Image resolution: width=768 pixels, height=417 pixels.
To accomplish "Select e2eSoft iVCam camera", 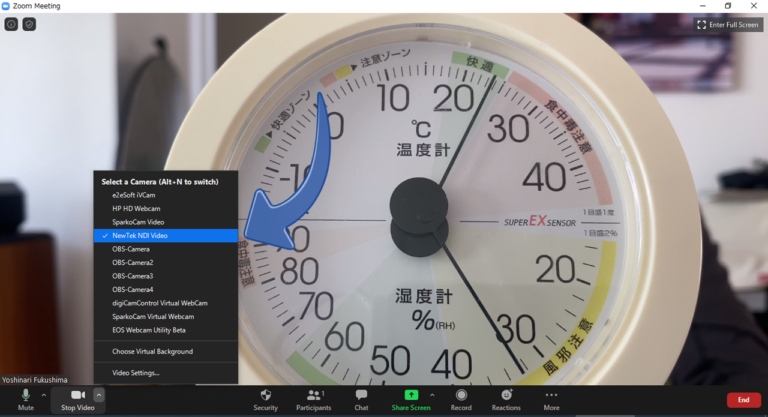I will click(166, 195).
